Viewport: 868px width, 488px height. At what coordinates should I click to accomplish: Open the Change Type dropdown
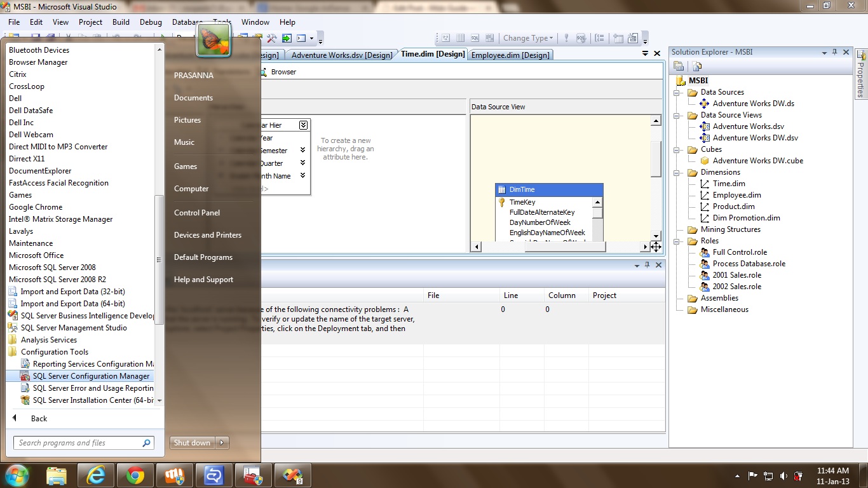click(x=527, y=38)
